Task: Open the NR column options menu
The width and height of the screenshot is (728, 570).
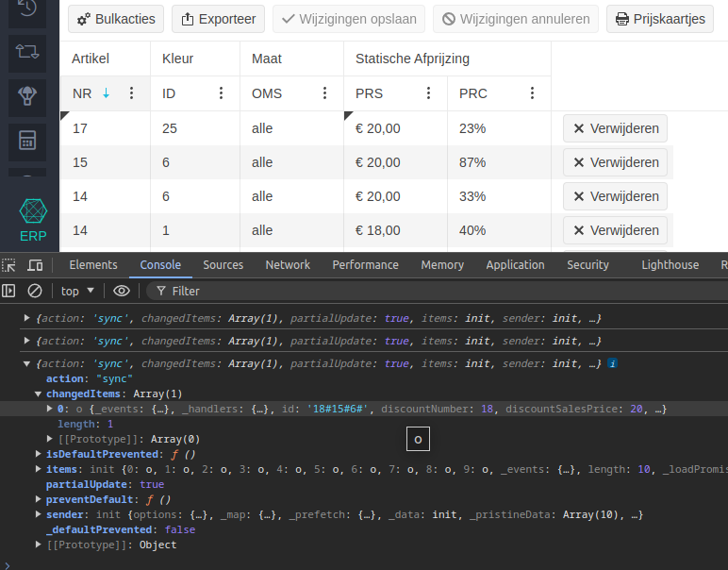Action: (131, 93)
